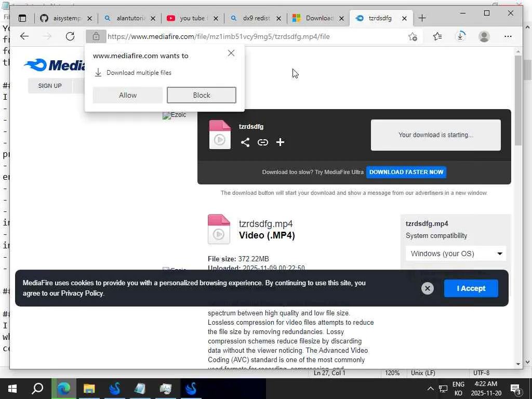The width and height of the screenshot is (532, 399).
Task: Click I Accept cookies button
Action: [x=471, y=288]
